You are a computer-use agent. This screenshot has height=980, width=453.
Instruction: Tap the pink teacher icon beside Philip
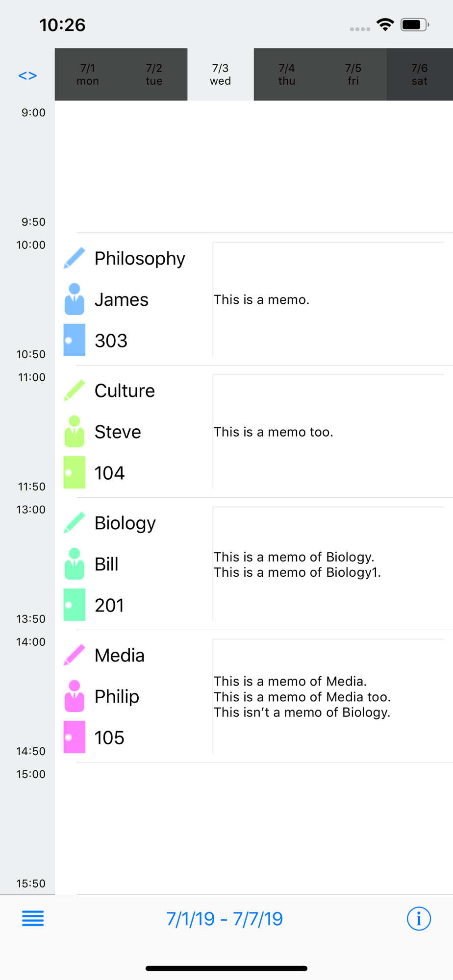coord(75,696)
